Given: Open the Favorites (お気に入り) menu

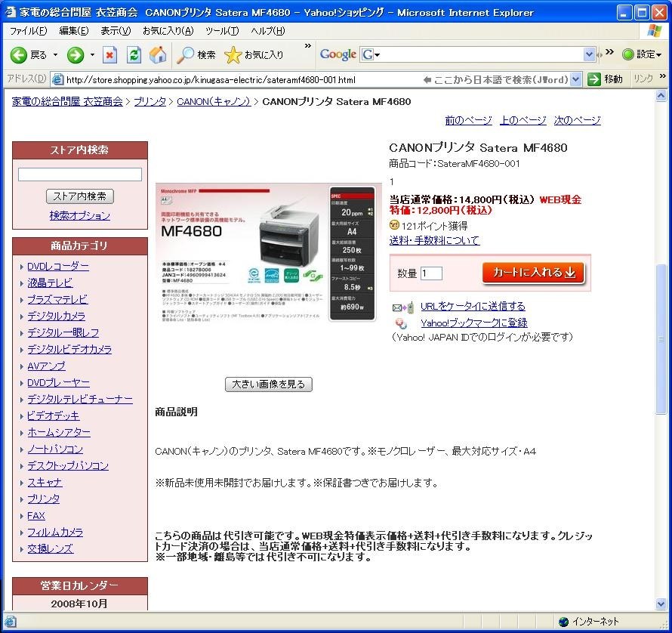Looking at the screenshot, I should pos(168,31).
